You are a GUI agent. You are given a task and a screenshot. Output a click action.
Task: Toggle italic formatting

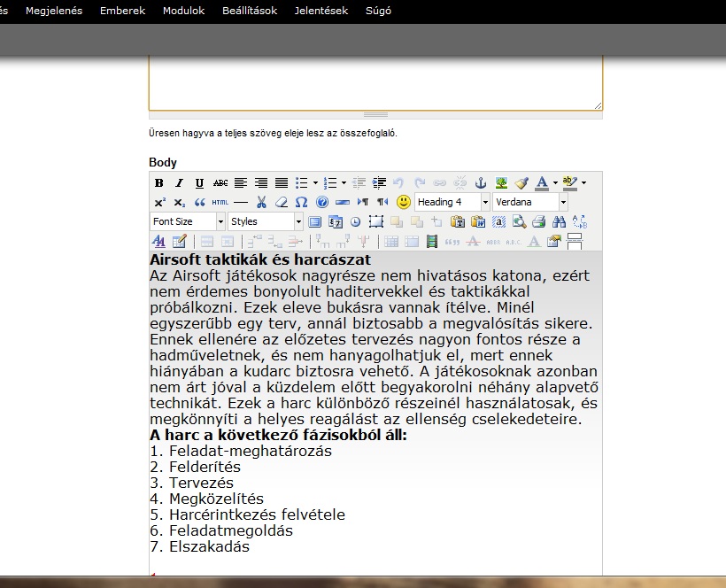[179, 183]
